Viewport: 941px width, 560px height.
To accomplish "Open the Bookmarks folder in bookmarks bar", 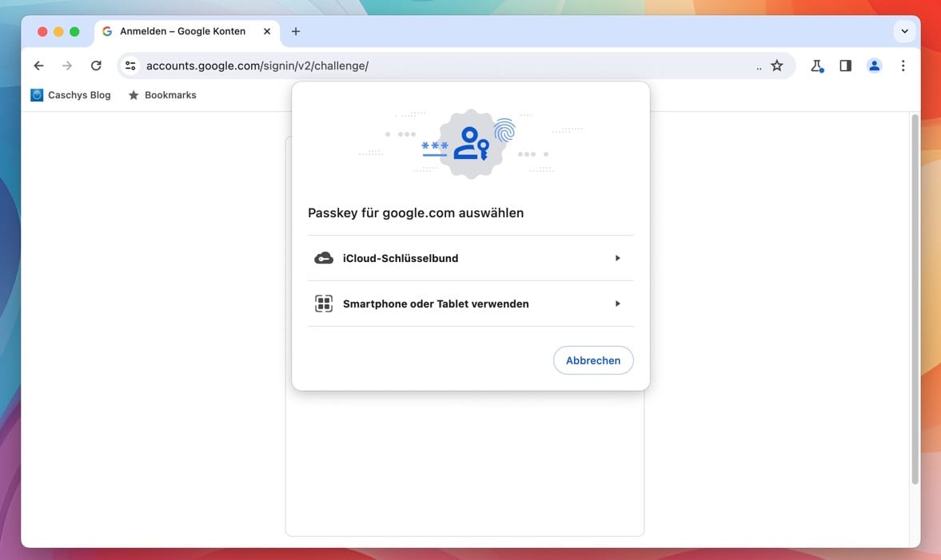I will pos(162,95).
